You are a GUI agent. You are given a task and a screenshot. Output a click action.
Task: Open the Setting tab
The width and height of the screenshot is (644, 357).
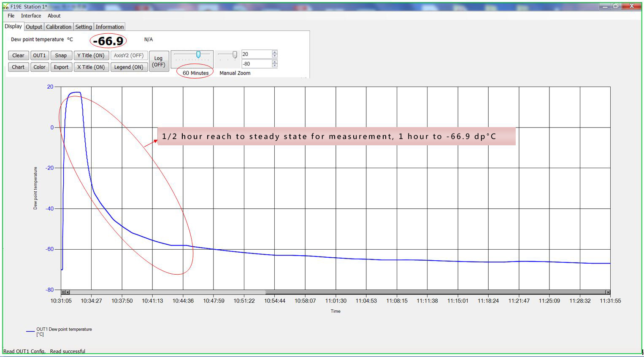click(x=84, y=27)
